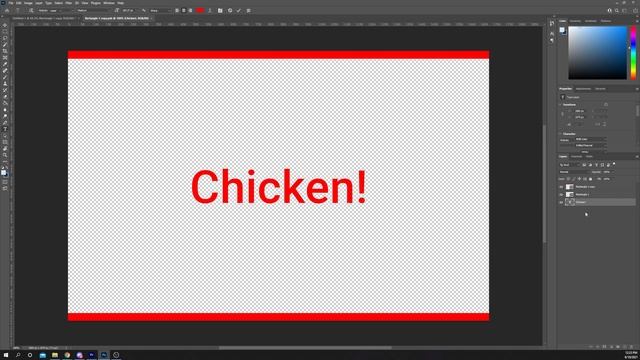
Task: Click the foreground color swatch in toolbar
Action: 4,172
